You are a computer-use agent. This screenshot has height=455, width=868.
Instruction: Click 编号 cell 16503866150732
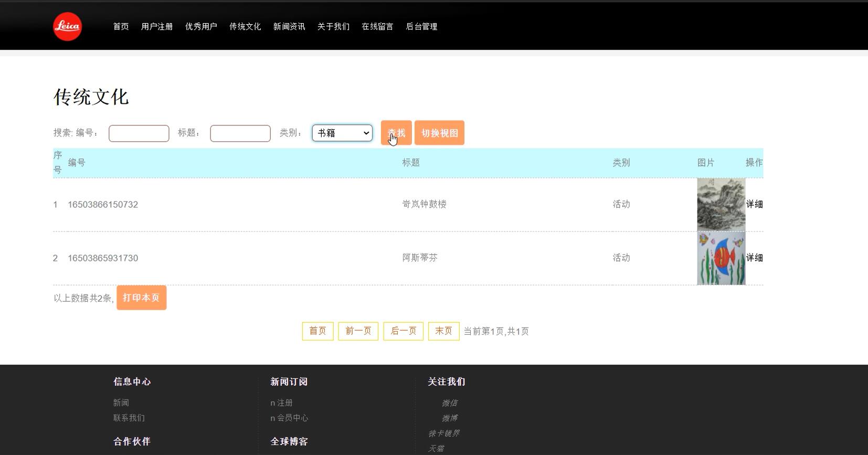click(103, 205)
